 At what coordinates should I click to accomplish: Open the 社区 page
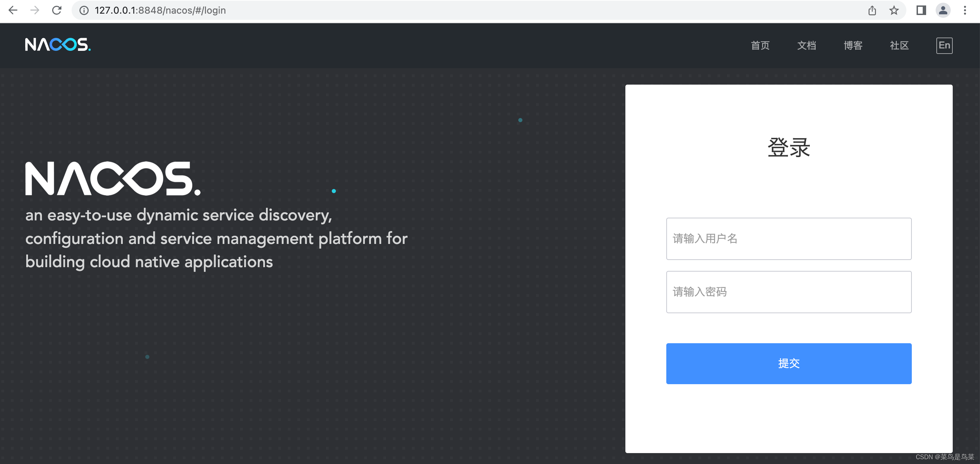(899, 45)
